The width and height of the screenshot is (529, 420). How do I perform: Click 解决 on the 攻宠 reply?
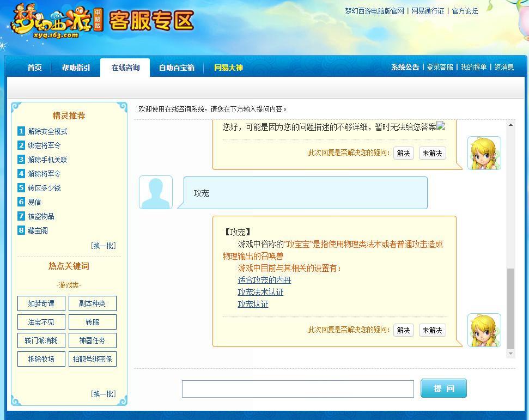pos(403,330)
